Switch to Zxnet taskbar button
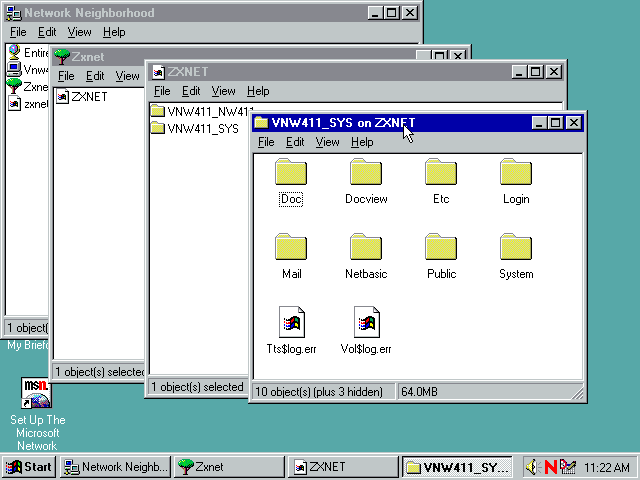The height and width of the screenshot is (480, 640). click(229, 467)
